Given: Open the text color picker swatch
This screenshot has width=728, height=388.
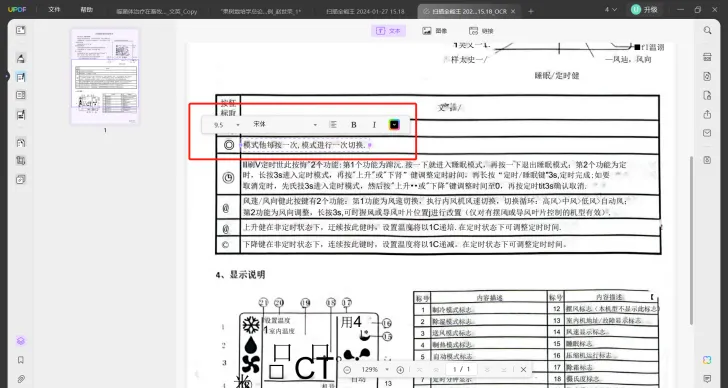Looking at the screenshot, I should [x=394, y=124].
